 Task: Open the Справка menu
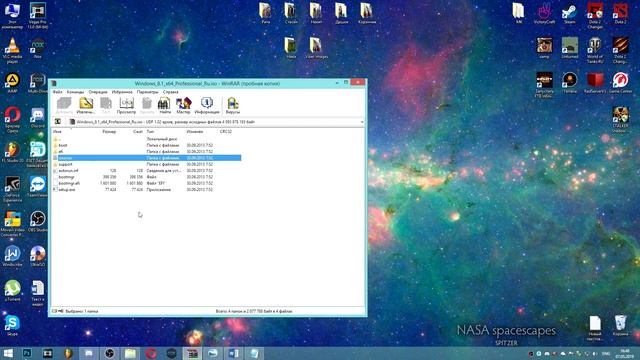[171, 92]
